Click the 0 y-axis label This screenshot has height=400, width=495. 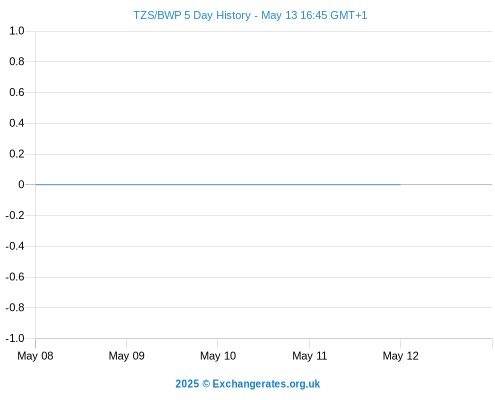pyautogui.click(x=21, y=184)
